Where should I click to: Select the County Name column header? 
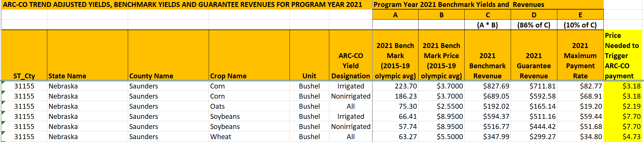point(151,76)
